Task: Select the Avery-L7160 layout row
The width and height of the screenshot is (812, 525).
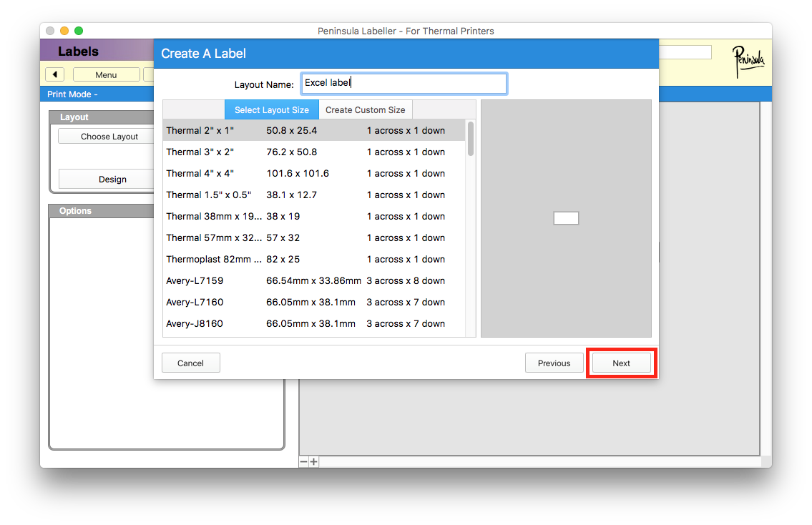Action: tap(314, 303)
